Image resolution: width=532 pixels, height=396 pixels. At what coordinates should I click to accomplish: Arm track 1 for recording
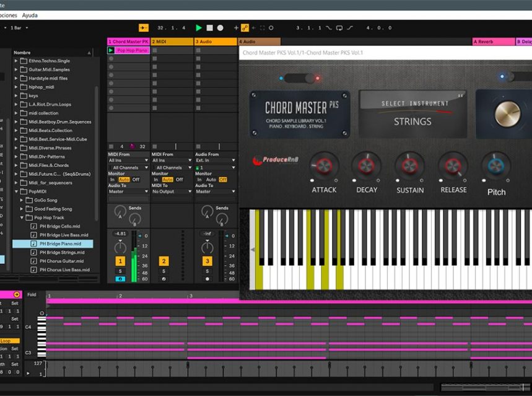coord(120,279)
